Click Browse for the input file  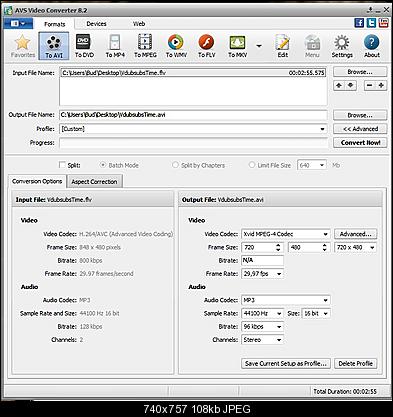click(360, 72)
